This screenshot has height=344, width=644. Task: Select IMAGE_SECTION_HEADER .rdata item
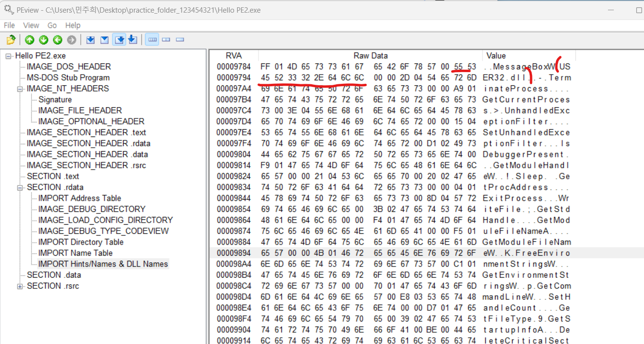[x=89, y=143]
